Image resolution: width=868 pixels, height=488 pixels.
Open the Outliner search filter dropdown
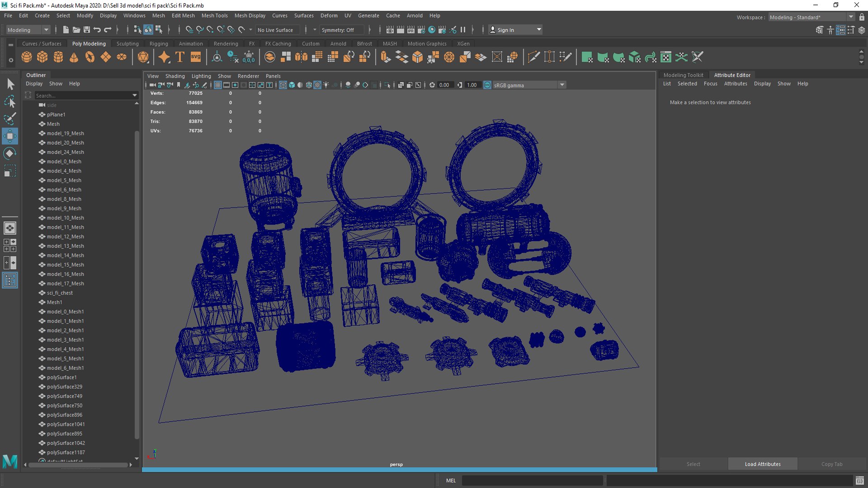point(135,95)
